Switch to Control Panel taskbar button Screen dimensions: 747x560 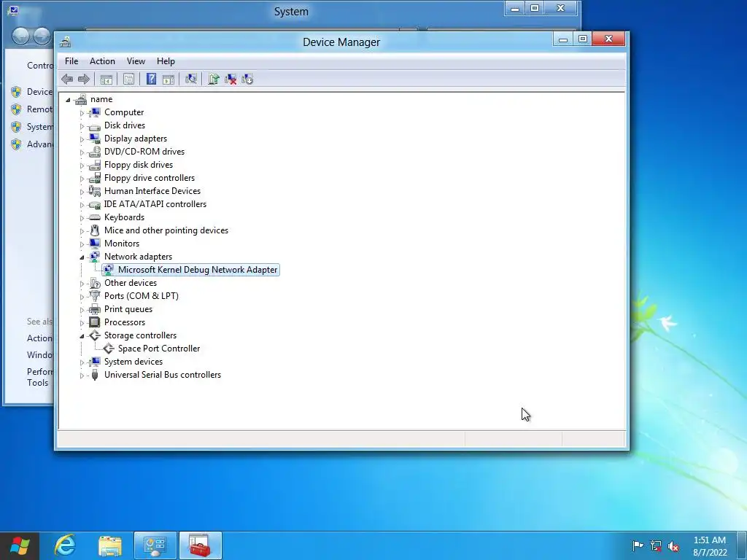coord(155,545)
